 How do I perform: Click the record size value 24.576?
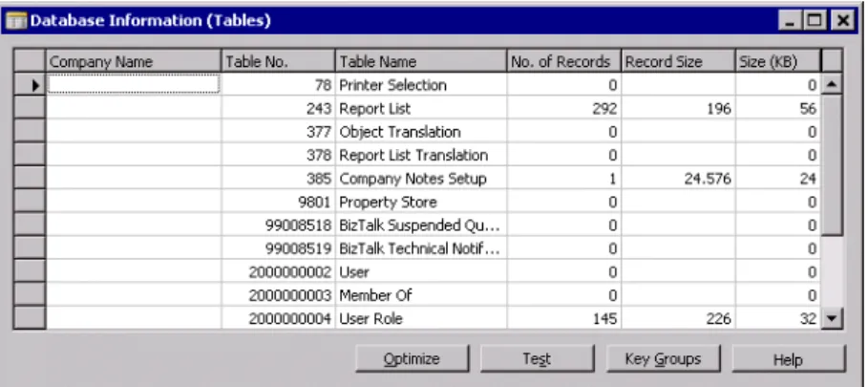pos(679,179)
